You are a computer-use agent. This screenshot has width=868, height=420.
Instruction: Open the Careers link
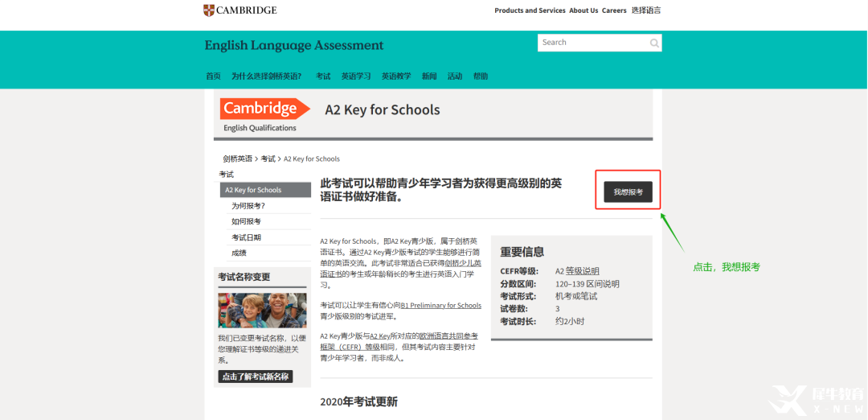click(614, 10)
